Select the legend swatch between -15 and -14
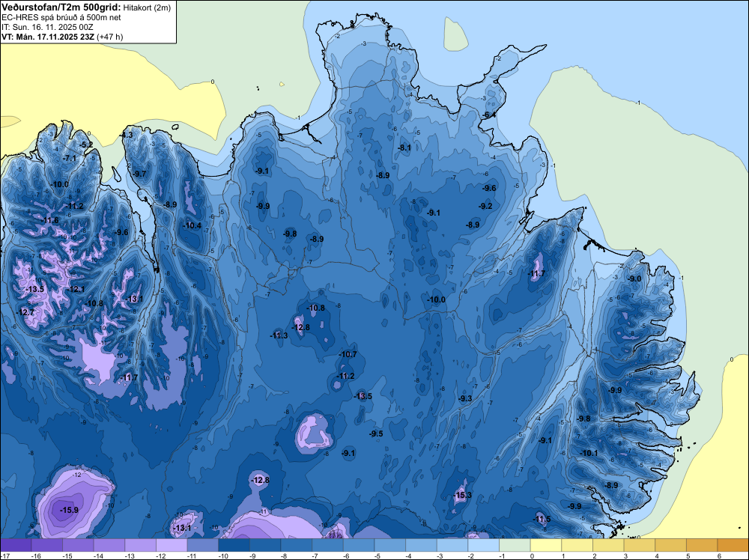The width and height of the screenshot is (749, 560). tap(78, 545)
